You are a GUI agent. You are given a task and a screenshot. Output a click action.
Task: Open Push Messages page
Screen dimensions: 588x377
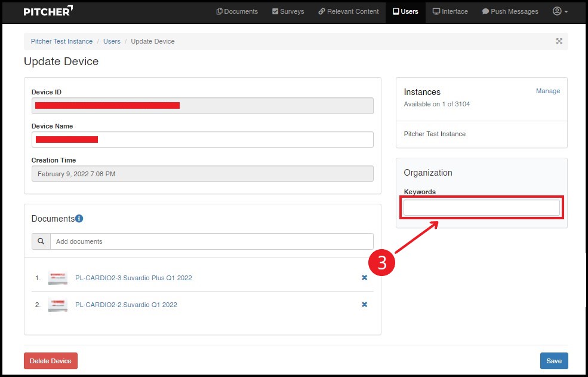(510, 11)
